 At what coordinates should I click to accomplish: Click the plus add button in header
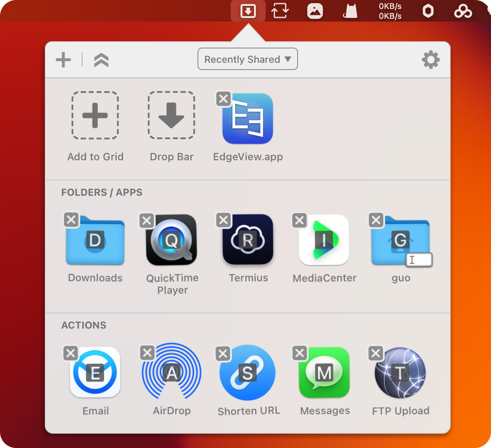tap(63, 60)
